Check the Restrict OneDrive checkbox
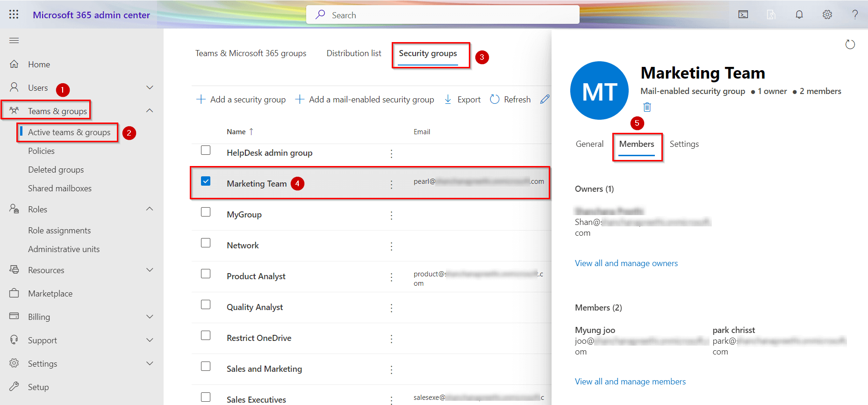 [206, 335]
